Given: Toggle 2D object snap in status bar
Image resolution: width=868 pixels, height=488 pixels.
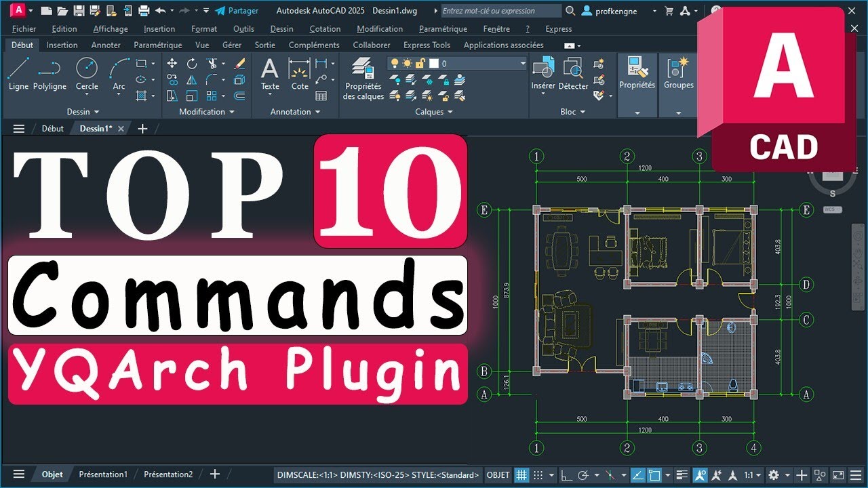Looking at the screenshot, I should 655,475.
